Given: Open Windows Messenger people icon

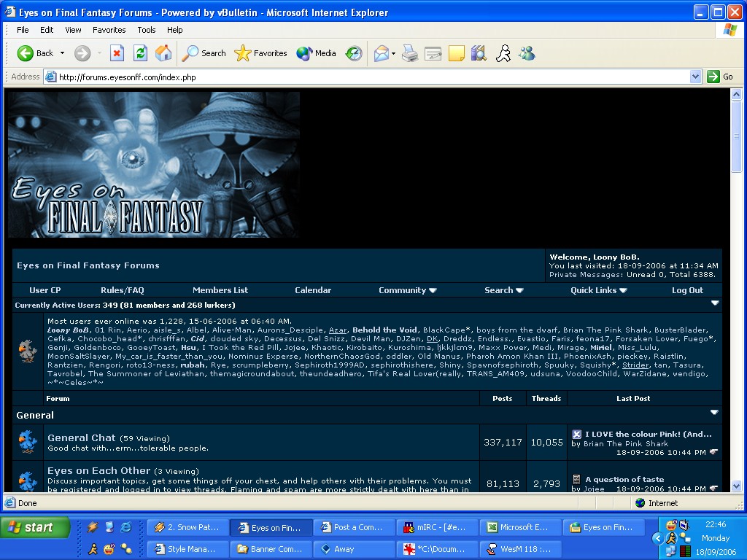Looking at the screenshot, I should tap(527, 52).
